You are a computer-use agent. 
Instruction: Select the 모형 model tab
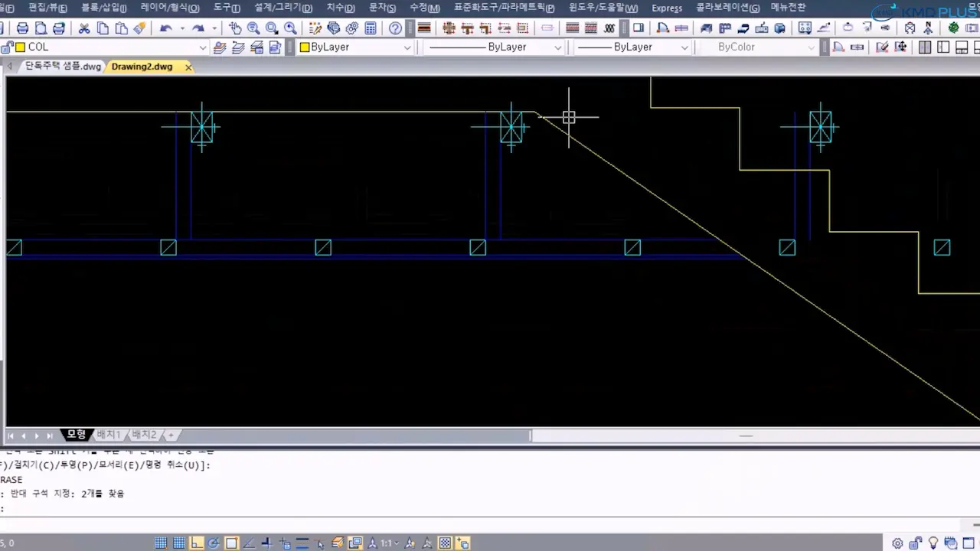pyautogui.click(x=76, y=435)
